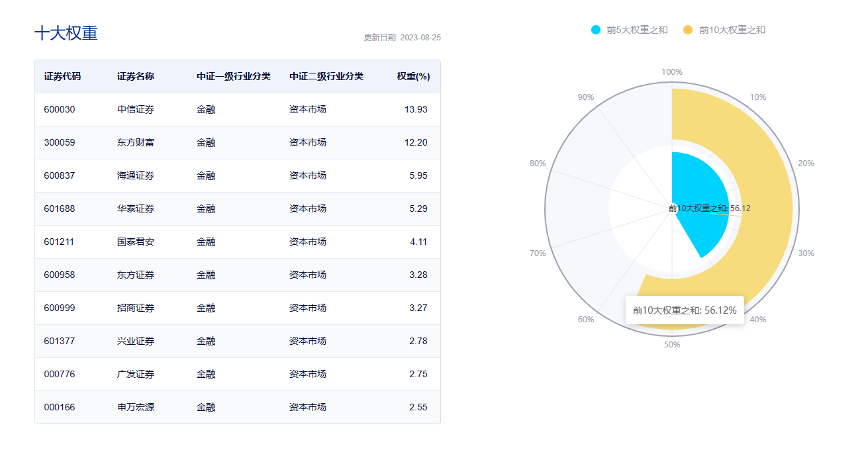Click the 证券代码 column header
This screenshot has width=868, height=454.
click(x=62, y=76)
